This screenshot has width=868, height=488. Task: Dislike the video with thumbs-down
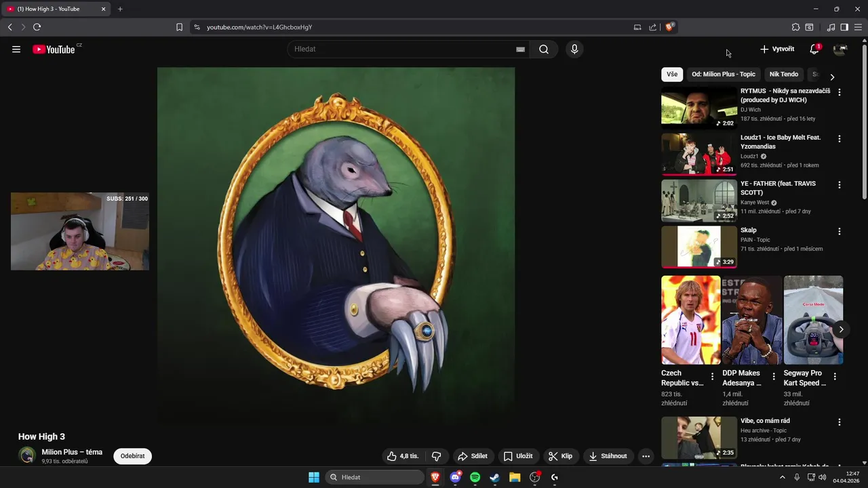point(437,456)
